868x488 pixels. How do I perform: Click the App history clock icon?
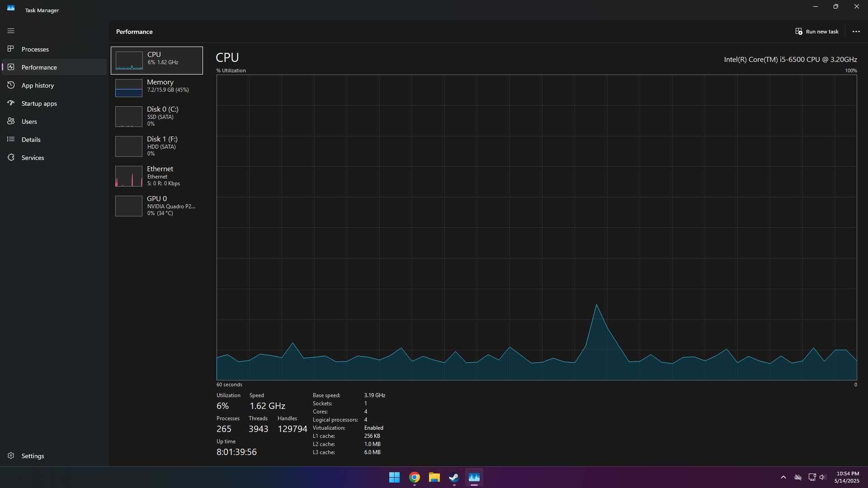pos(11,85)
